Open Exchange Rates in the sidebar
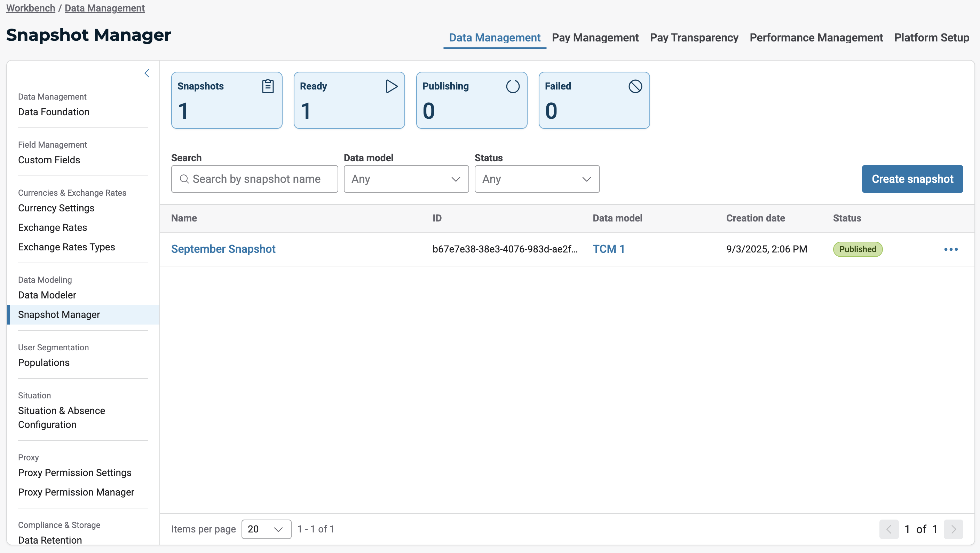Screen dimensions: 980x553 (x=53, y=227)
